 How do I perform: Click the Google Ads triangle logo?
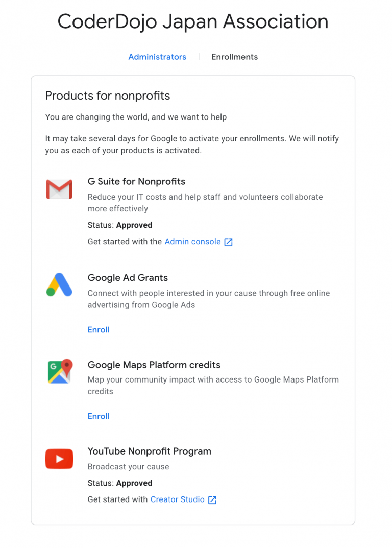pyautogui.click(x=59, y=285)
